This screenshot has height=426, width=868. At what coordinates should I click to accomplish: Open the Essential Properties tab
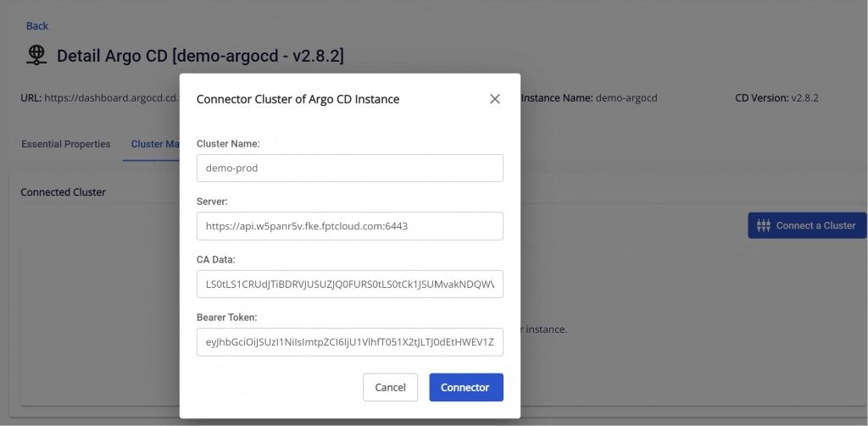click(66, 144)
